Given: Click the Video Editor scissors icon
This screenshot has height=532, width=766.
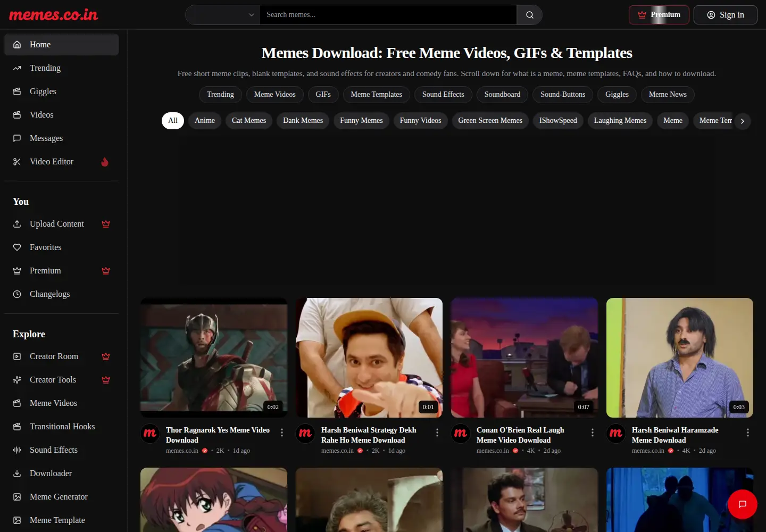Looking at the screenshot, I should coord(17,162).
